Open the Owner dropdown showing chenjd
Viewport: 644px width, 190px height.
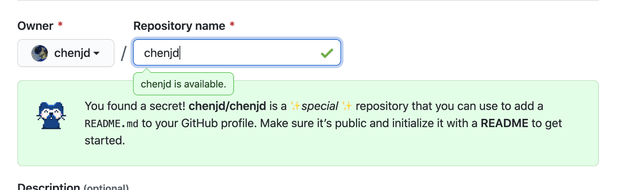point(66,53)
